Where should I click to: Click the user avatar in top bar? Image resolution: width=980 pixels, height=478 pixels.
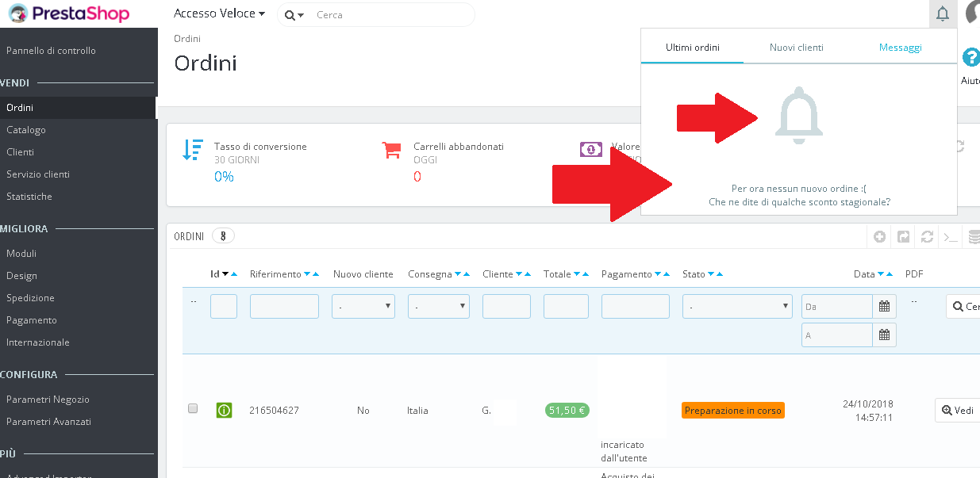point(972,13)
